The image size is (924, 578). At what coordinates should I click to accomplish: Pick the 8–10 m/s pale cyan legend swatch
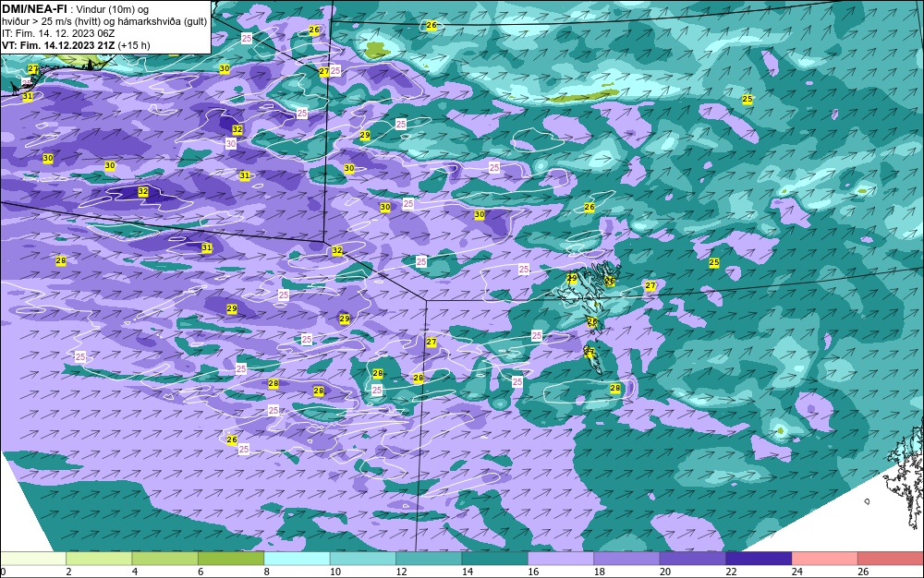point(297,559)
